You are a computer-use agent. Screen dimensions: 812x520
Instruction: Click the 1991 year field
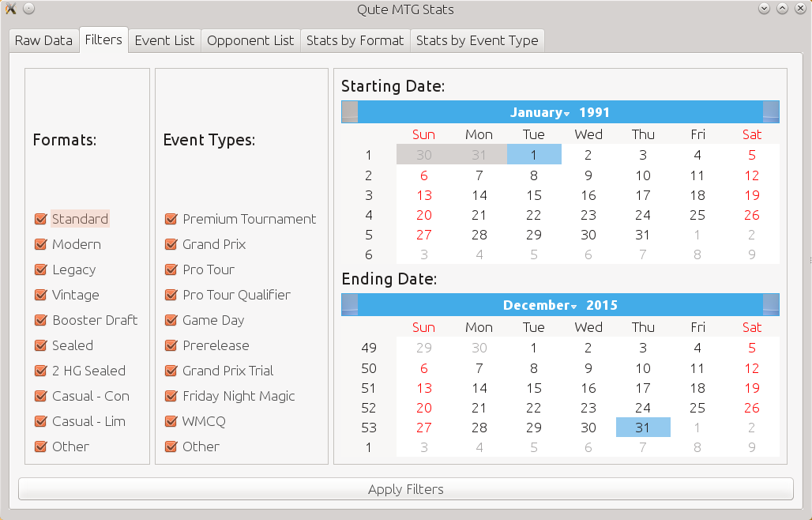(x=594, y=112)
